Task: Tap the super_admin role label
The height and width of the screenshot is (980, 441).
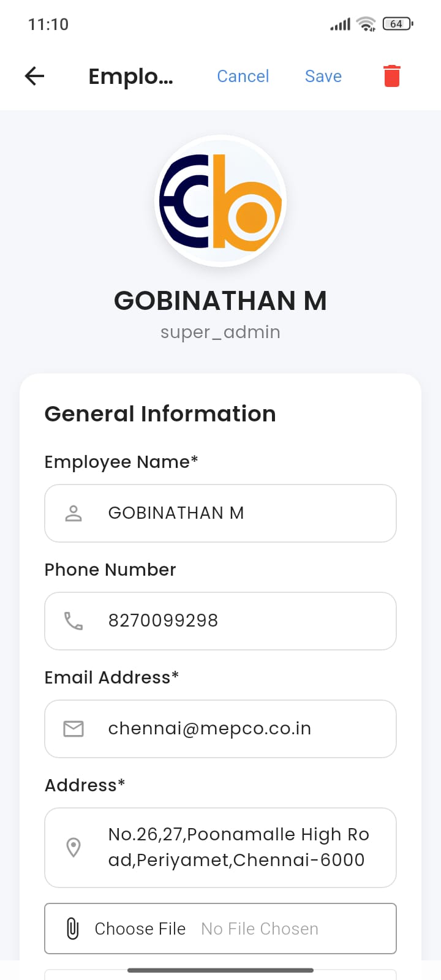Action: click(221, 332)
